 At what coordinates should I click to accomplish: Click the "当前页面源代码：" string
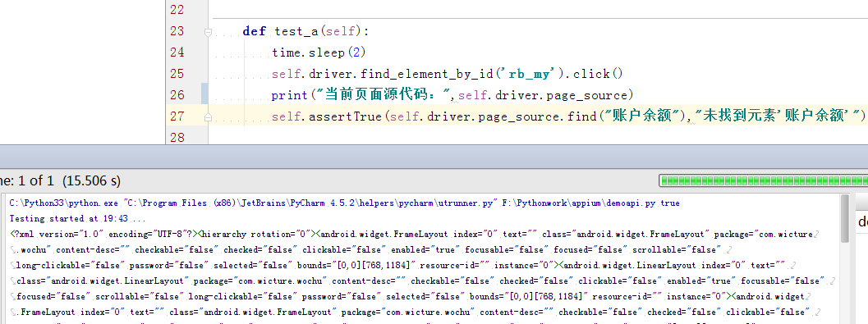point(383,95)
